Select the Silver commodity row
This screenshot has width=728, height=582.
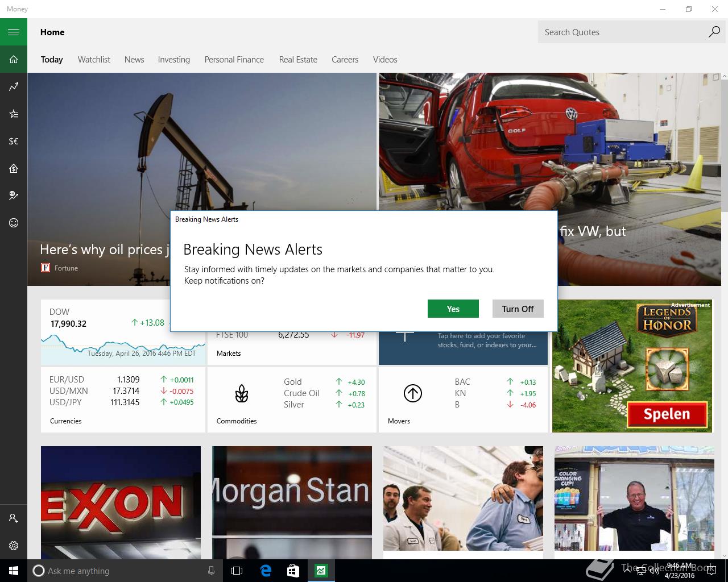[324, 405]
